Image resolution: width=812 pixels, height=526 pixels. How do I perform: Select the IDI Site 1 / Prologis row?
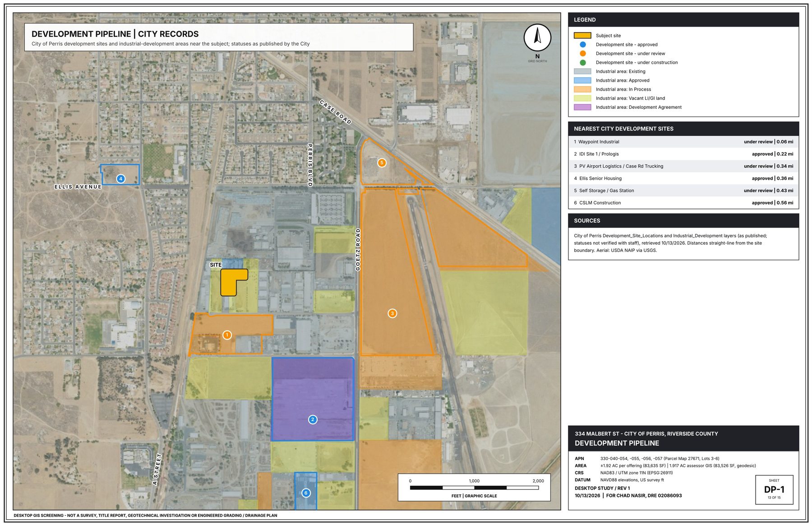[x=683, y=154]
